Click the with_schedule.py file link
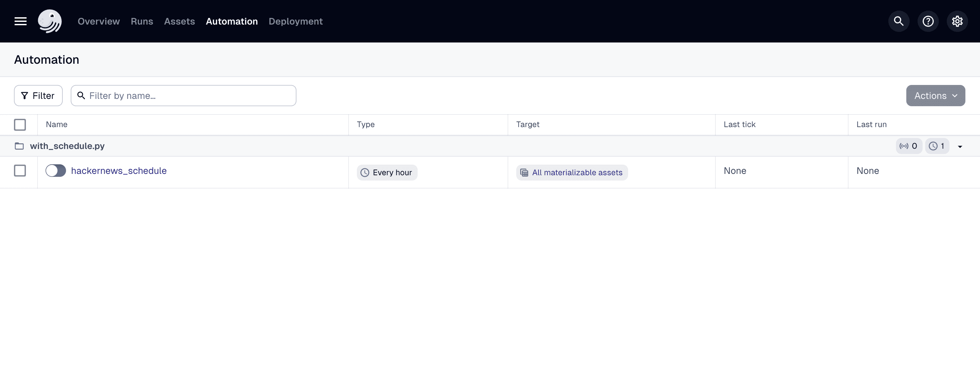The width and height of the screenshot is (980, 377). tap(67, 146)
